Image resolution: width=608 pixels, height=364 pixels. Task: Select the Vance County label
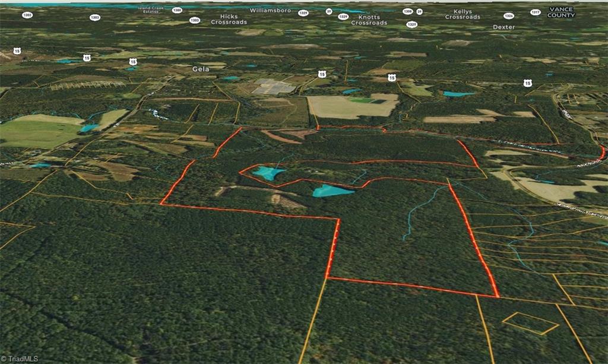coord(560,12)
